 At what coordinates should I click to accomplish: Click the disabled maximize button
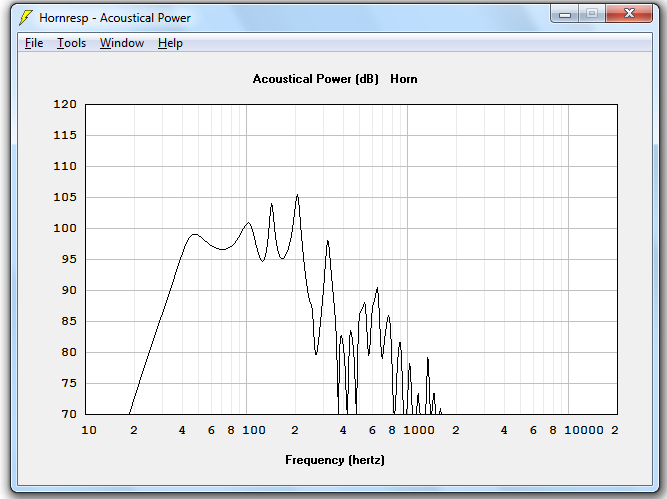(592, 14)
